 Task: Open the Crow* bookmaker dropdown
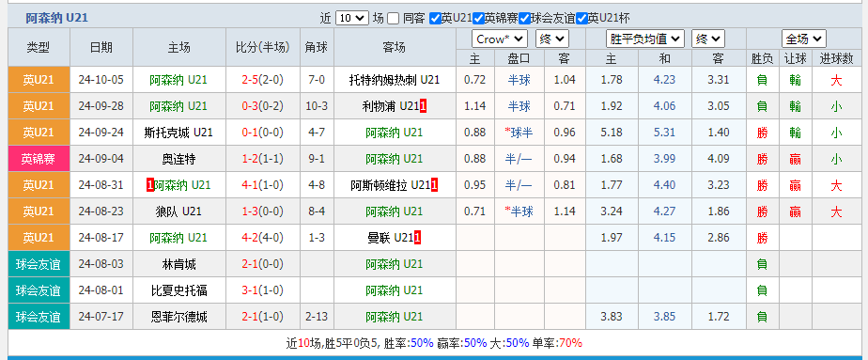tap(500, 39)
